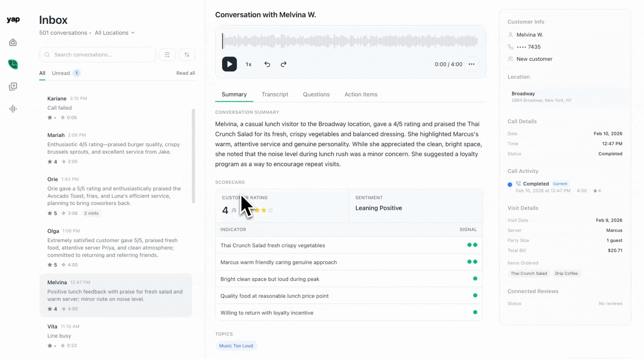The width and height of the screenshot is (644, 359).
Task: Toggle 1x playback speed
Action: (x=248, y=64)
